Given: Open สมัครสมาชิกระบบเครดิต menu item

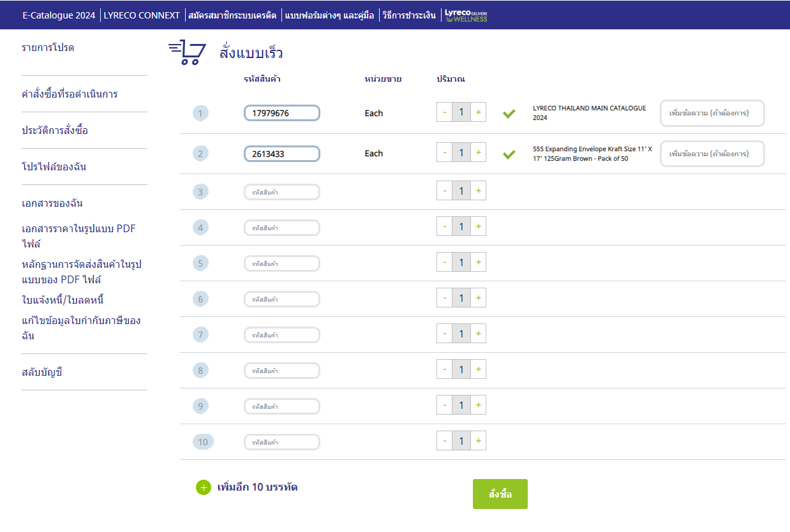Looking at the screenshot, I should click(x=232, y=15).
